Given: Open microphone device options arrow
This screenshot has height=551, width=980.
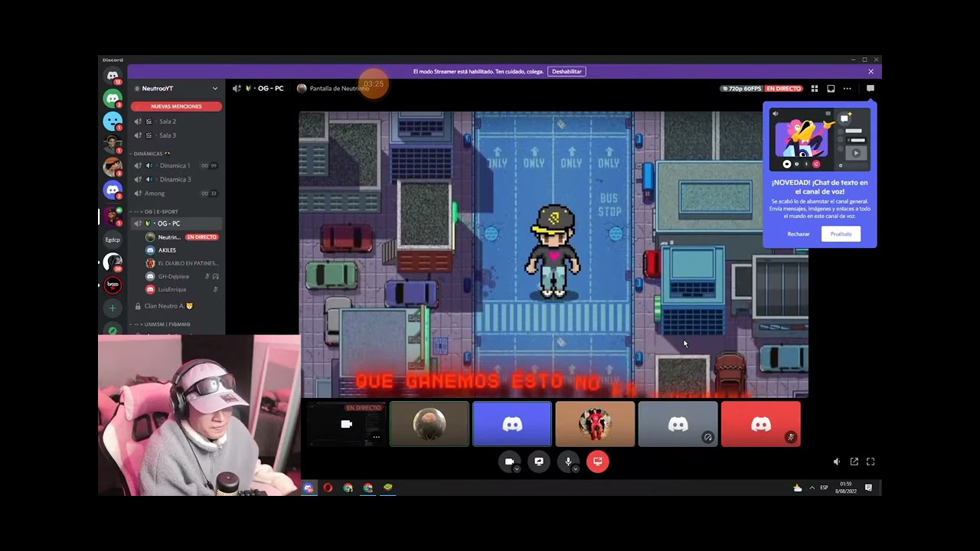Looking at the screenshot, I should [x=576, y=468].
